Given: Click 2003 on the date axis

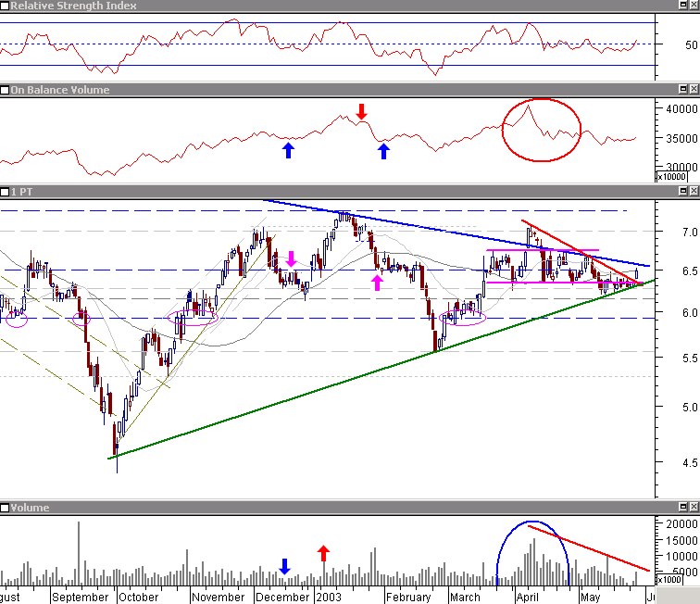Looking at the screenshot, I should tap(329, 598).
